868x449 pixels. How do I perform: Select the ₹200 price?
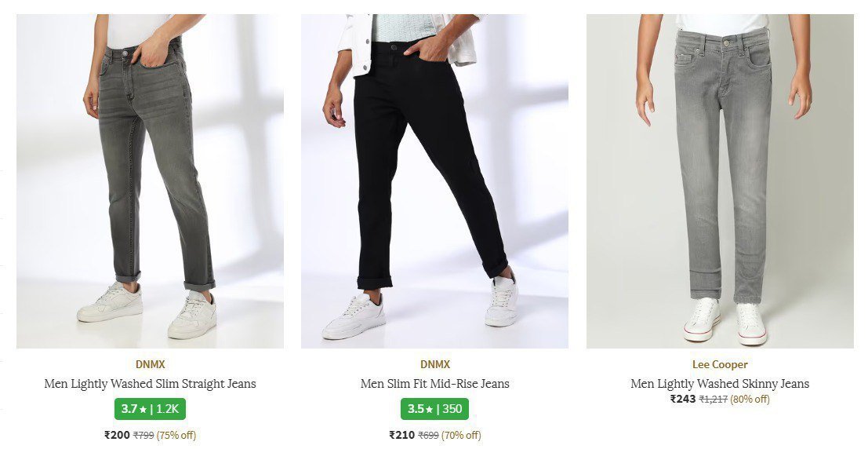pos(117,435)
